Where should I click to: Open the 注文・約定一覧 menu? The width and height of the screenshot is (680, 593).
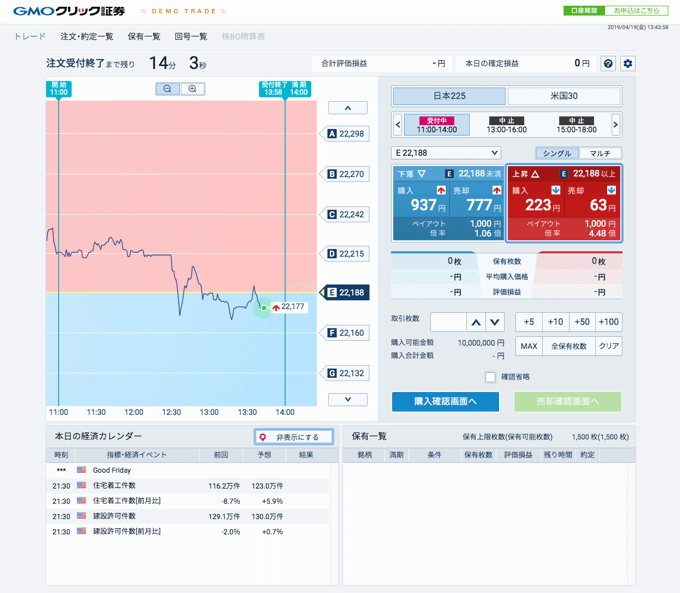[x=87, y=36]
